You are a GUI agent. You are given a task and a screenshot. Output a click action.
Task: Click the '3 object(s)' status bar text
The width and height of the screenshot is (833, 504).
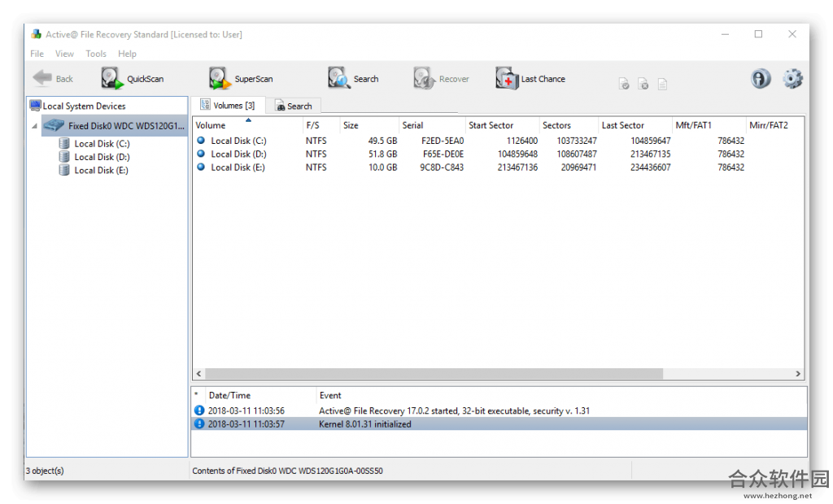[x=45, y=471]
